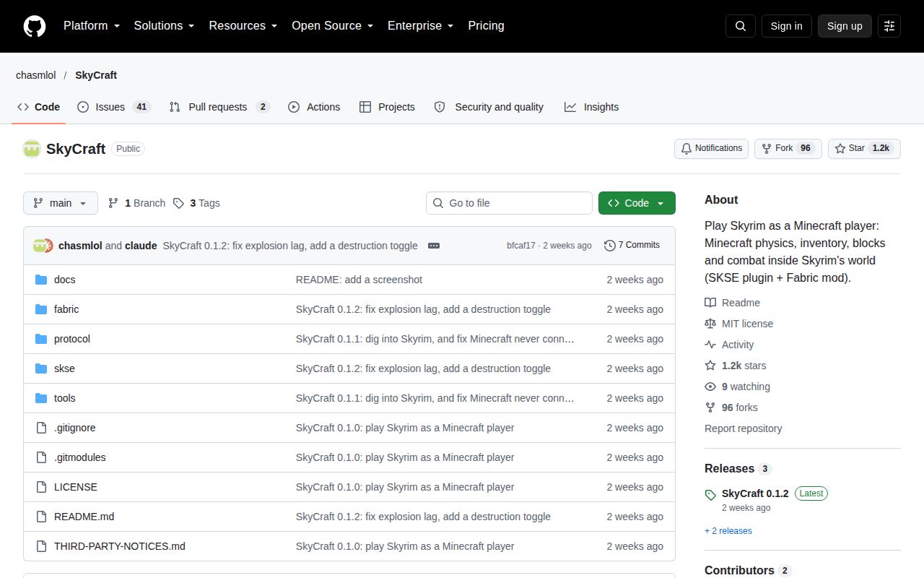Click the SkyCraft repository avatar icon
This screenshot has height=578, width=924.
[32, 149]
